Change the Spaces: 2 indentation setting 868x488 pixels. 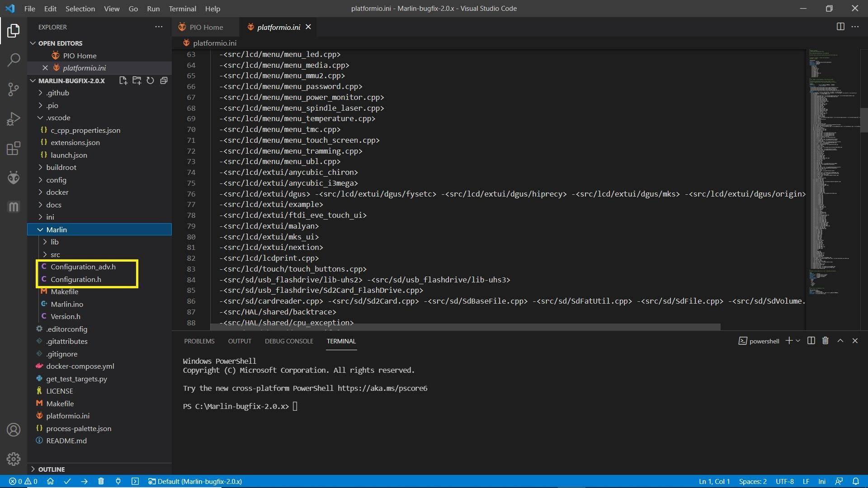click(x=753, y=481)
